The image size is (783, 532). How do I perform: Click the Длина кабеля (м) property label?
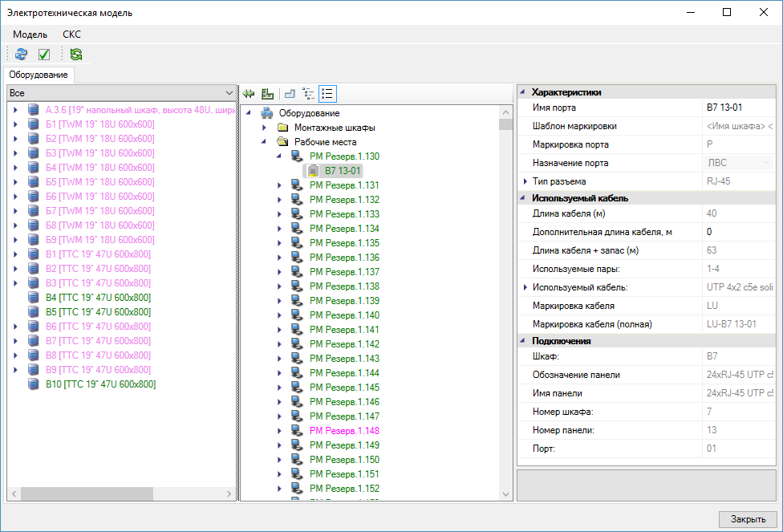[569, 213]
